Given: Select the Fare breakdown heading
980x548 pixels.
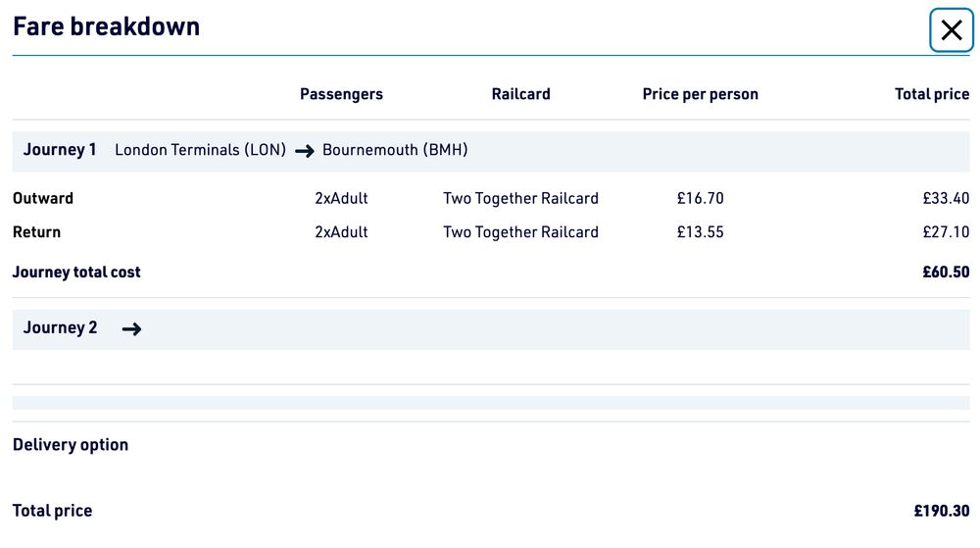Looking at the screenshot, I should pyautogui.click(x=106, y=26).
